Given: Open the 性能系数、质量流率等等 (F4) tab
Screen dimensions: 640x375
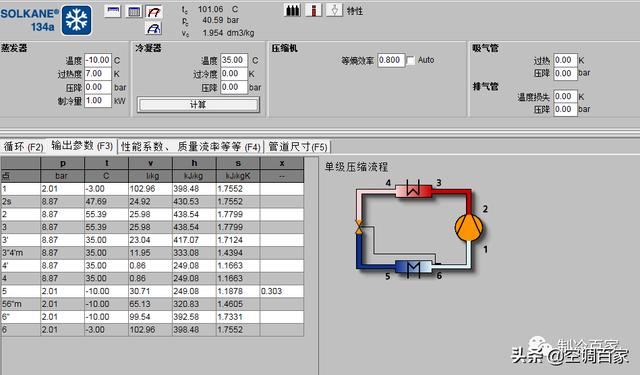Looking at the screenshot, I should 191,146.
